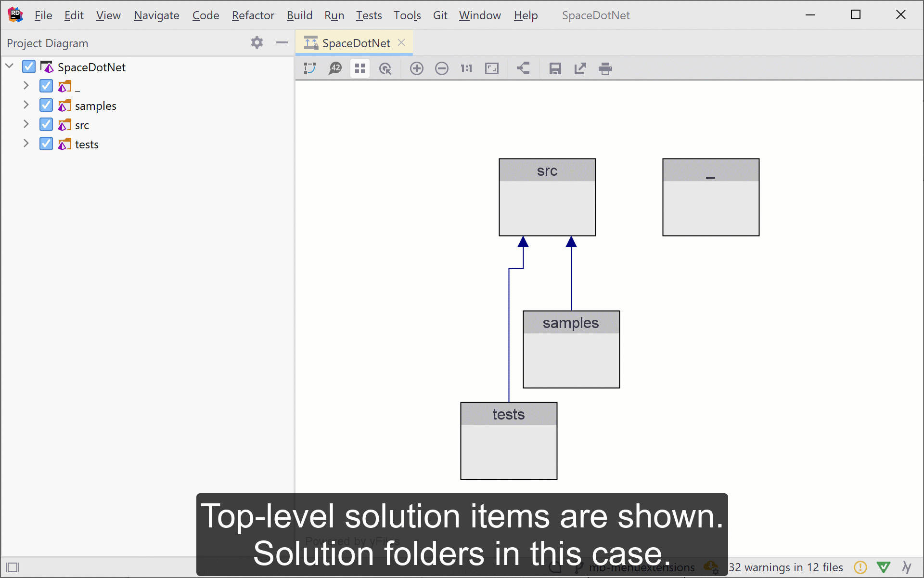Select the tests row in tree
The image size is (924, 578).
pyautogui.click(x=147, y=144)
